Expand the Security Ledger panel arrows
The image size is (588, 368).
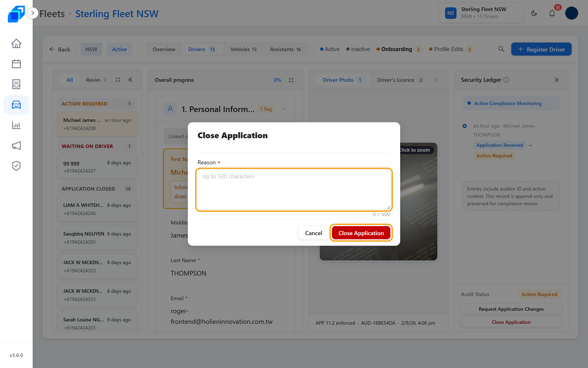[x=556, y=80]
